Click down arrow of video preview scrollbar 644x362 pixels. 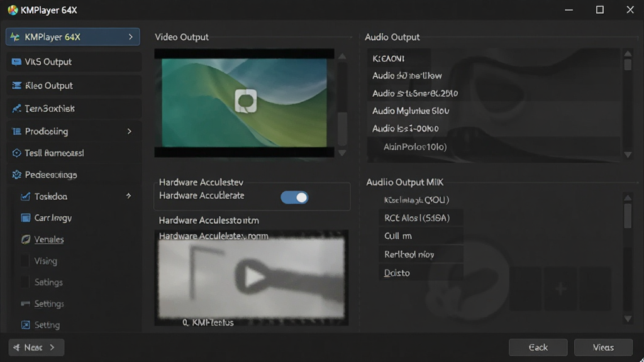coord(342,153)
